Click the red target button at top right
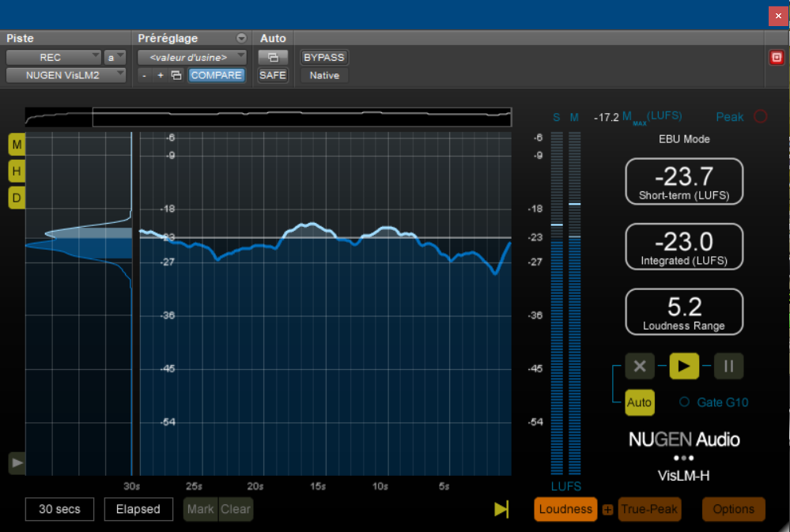The image size is (790, 532). 777,58
